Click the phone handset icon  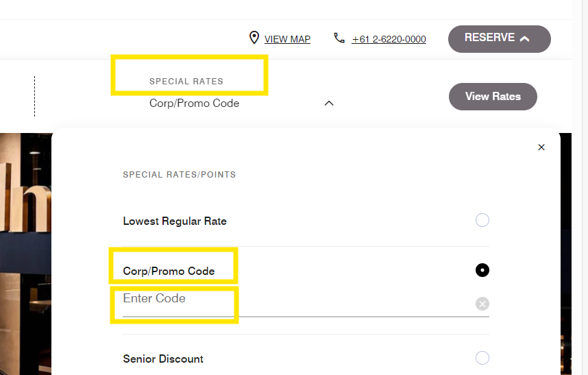(x=339, y=38)
